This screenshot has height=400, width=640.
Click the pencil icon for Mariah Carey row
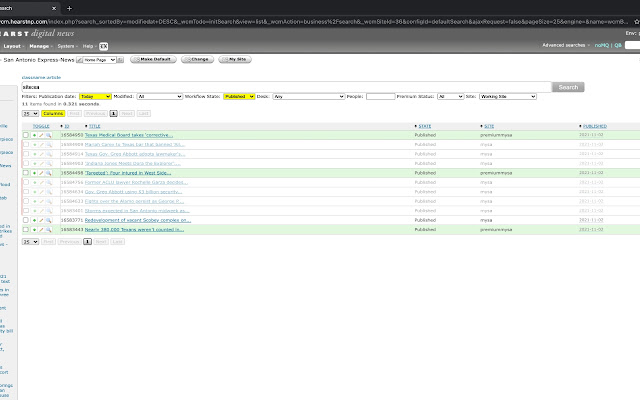point(41,144)
